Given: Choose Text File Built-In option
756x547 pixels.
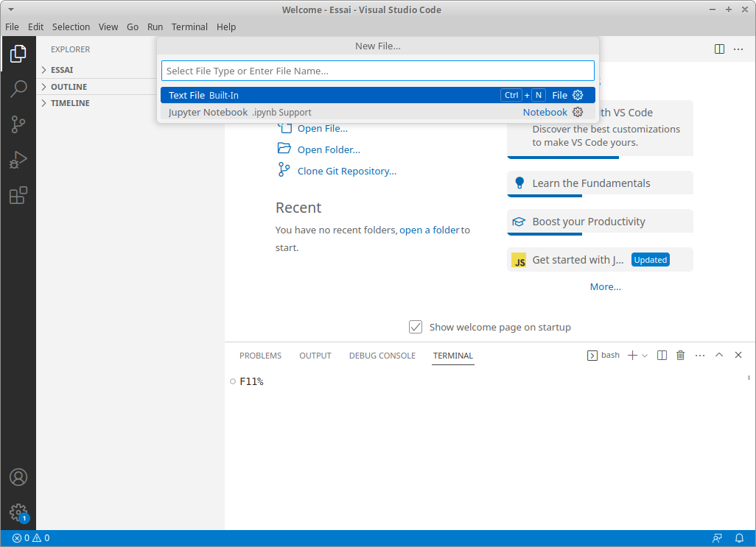Looking at the screenshot, I should [378, 95].
